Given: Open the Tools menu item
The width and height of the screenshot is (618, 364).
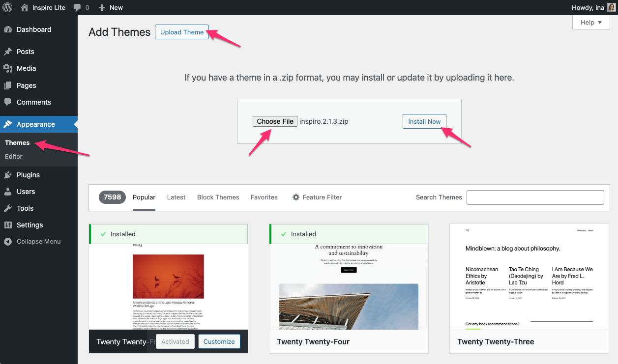Looking at the screenshot, I should coord(25,208).
